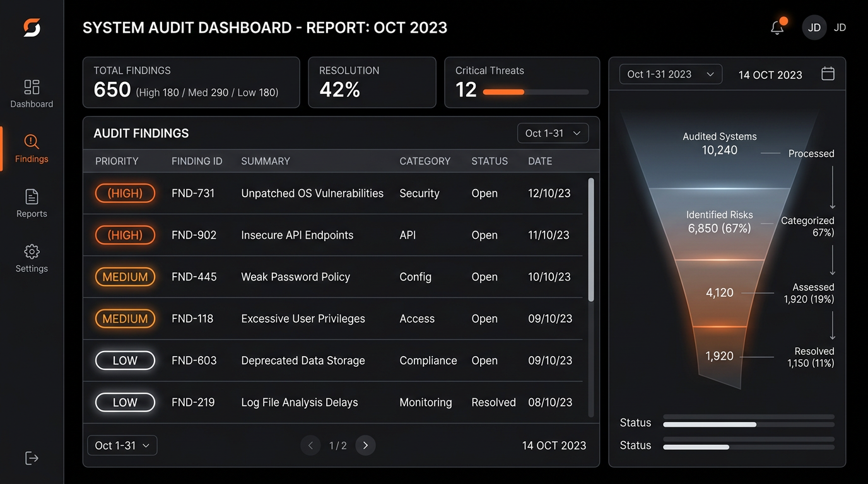Open the Oct 1-31 dropdown below the table
Image resolution: width=868 pixels, height=484 pixels.
pyautogui.click(x=122, y=446)
